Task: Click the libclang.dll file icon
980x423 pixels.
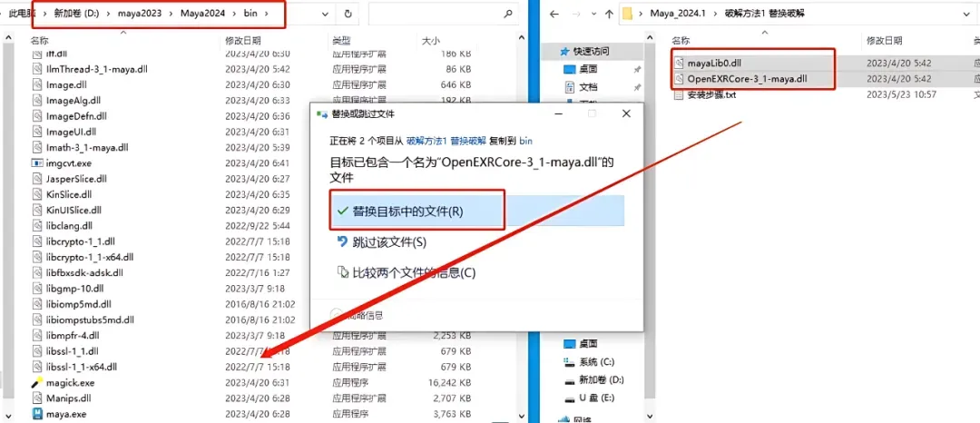Action: click(38, 225)
